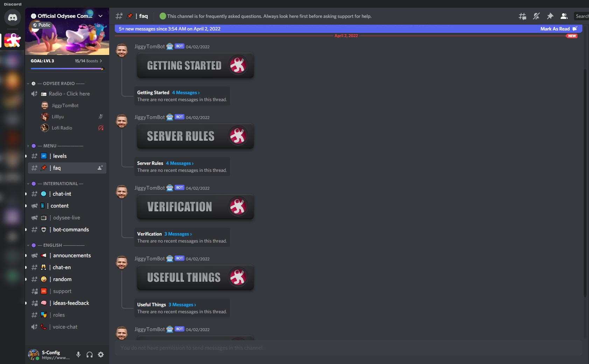The image size is (589, 364).
Task: Open Server Rules 4 Messages thread link
Action: pyautogui.click(x=180, y=163)
